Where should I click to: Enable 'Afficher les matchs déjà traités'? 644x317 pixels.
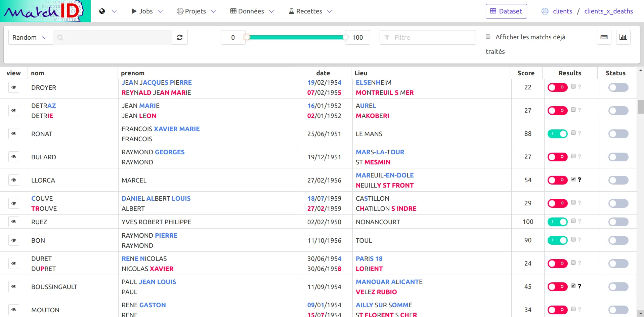(x=488, y=36)
